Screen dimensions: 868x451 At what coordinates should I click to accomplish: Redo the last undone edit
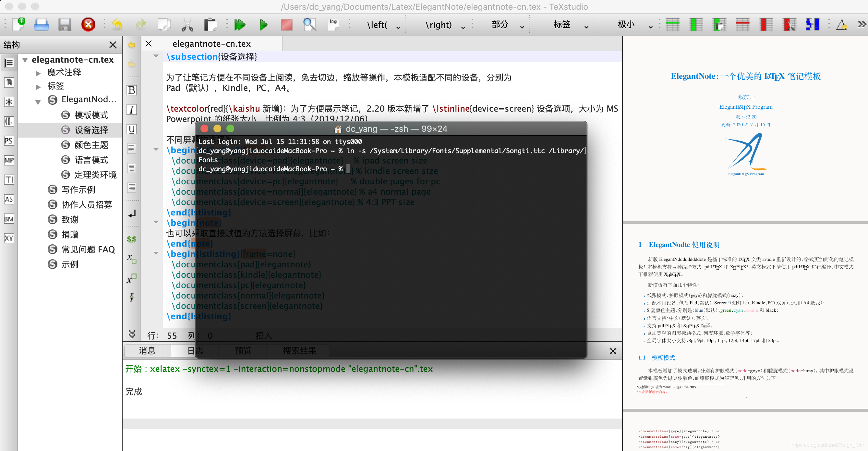click(x=141, y=25)
